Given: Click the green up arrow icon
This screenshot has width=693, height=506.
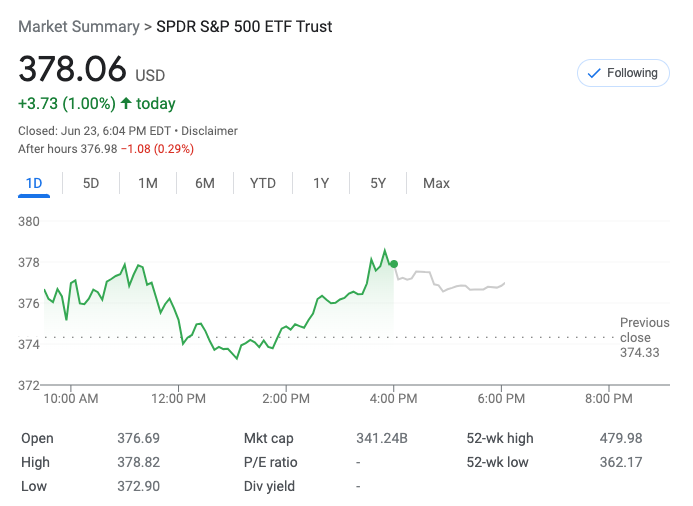Looking at the screenshot, I should pyautogui.click(x=126, y=103).
